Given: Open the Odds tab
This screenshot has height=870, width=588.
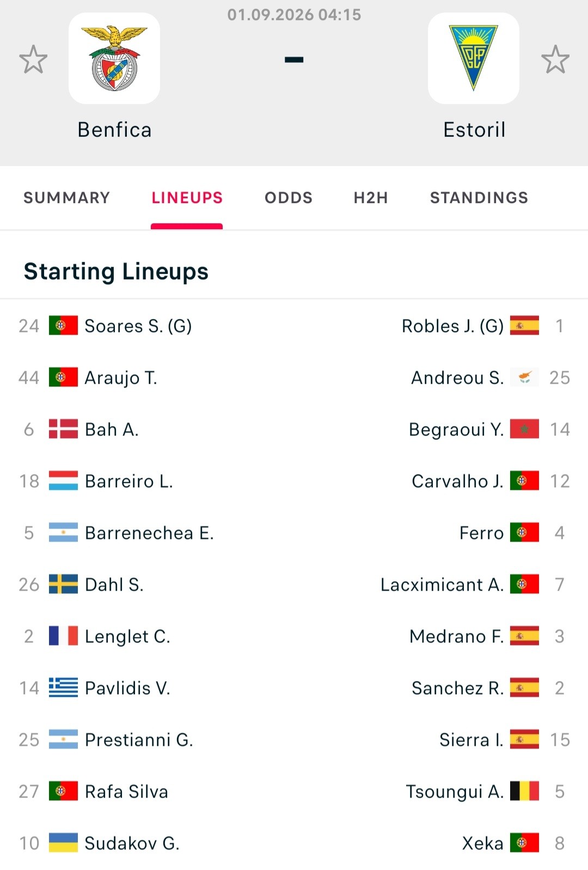Looking at the screenshot, I should tap(289, 198).
